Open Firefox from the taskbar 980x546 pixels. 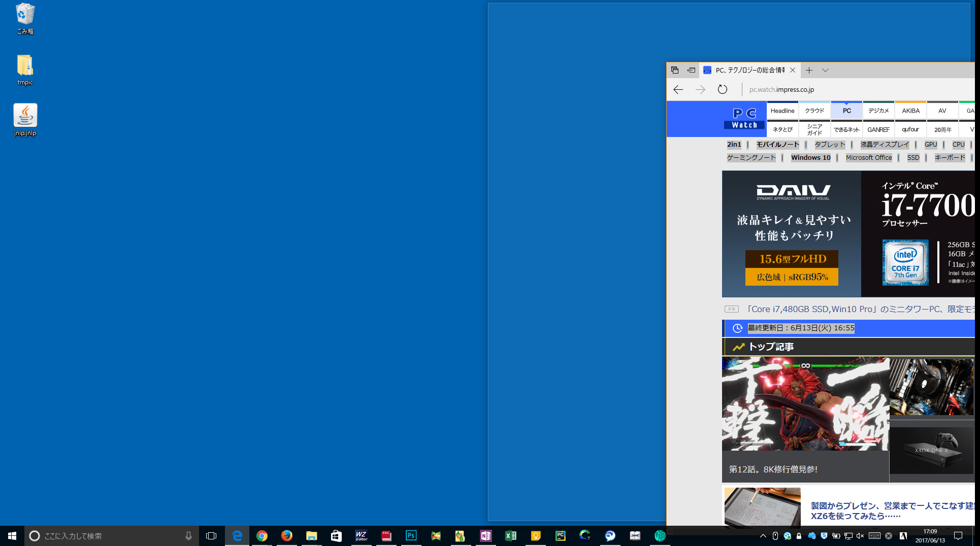point(286,535)
